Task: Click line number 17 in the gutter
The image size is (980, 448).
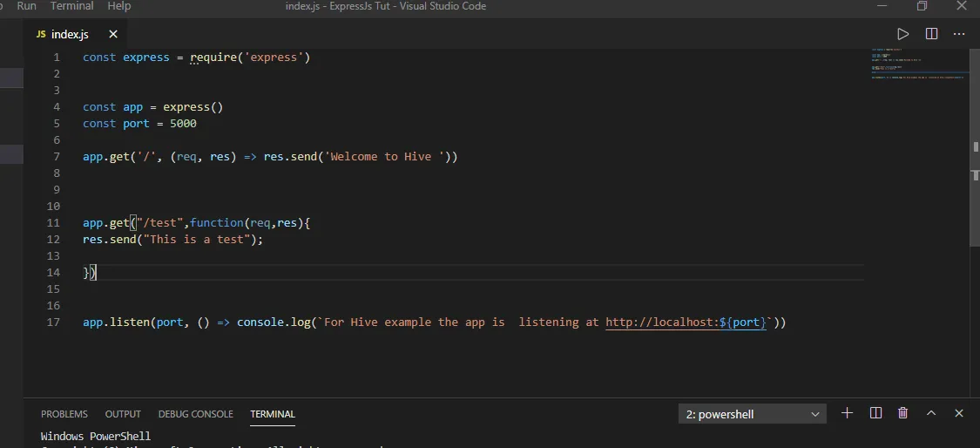Action: tap(53, 322)
